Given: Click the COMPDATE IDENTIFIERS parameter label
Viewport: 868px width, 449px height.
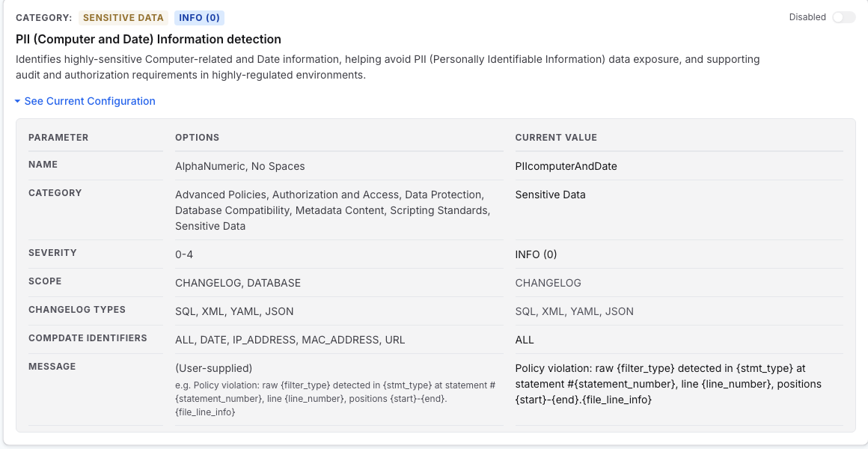Looking at the screenshot, I should point(88,338).
